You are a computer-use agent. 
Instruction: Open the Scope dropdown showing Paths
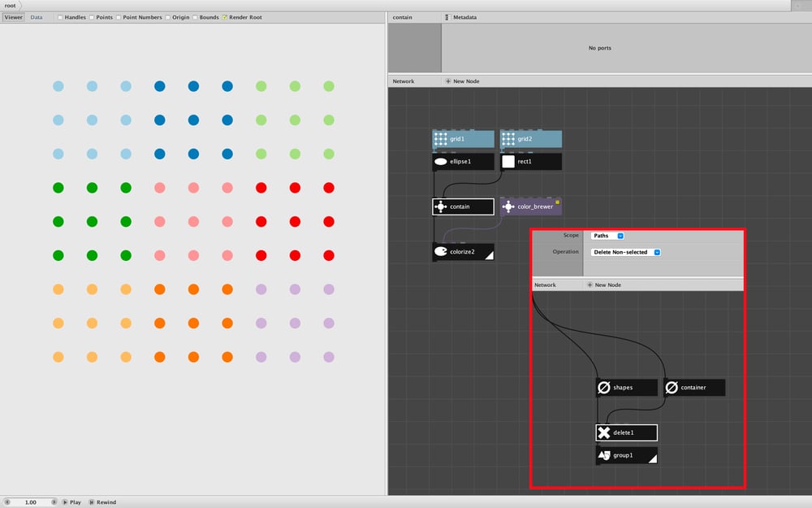point(607,236)
